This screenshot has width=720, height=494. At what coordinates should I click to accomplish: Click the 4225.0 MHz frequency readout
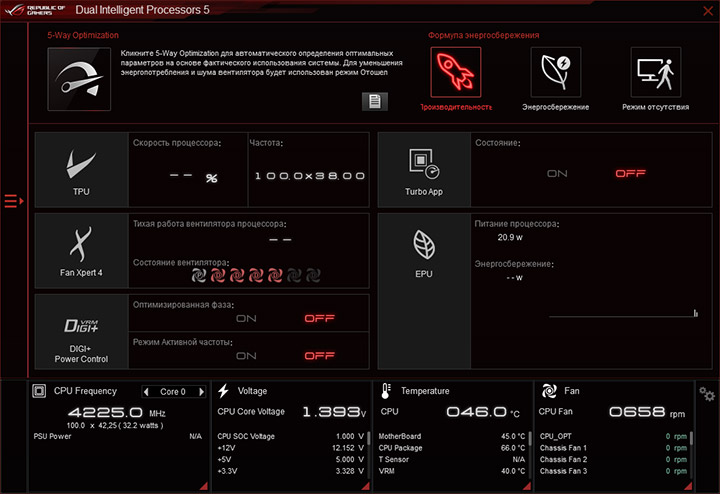[117, 412]
